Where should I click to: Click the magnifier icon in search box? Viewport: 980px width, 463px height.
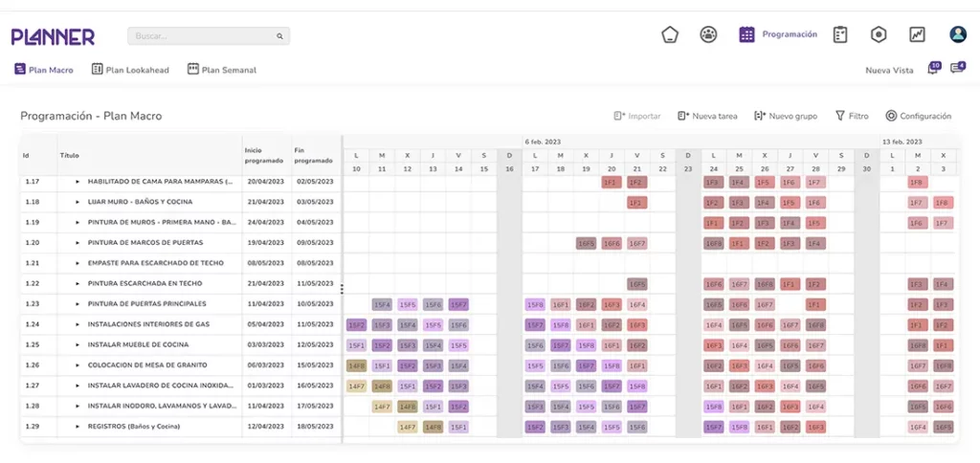click(279, 36)
